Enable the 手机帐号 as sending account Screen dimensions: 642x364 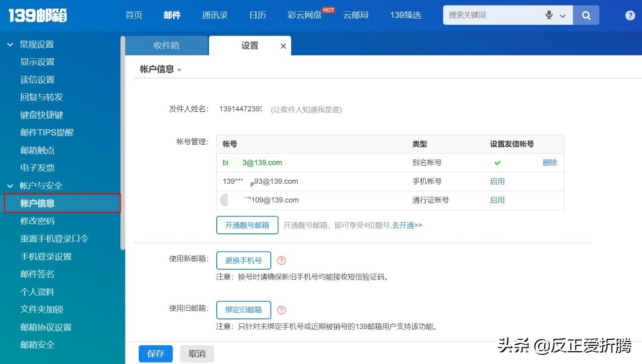click(x=497, y=181)
